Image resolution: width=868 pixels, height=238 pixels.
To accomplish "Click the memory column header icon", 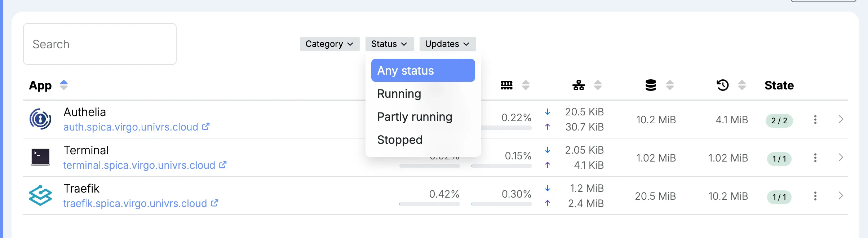I will pos(506,85).
